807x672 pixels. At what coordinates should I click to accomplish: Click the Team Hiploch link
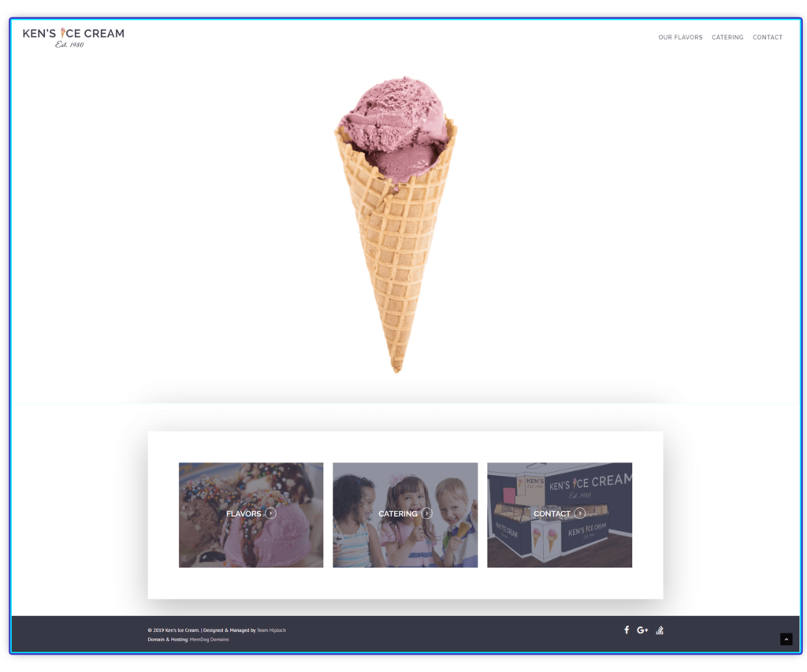coord(272,629)
